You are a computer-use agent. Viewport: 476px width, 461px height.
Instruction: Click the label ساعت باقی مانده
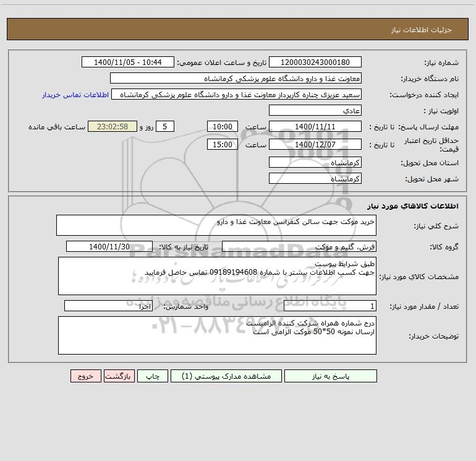[57, 127]
